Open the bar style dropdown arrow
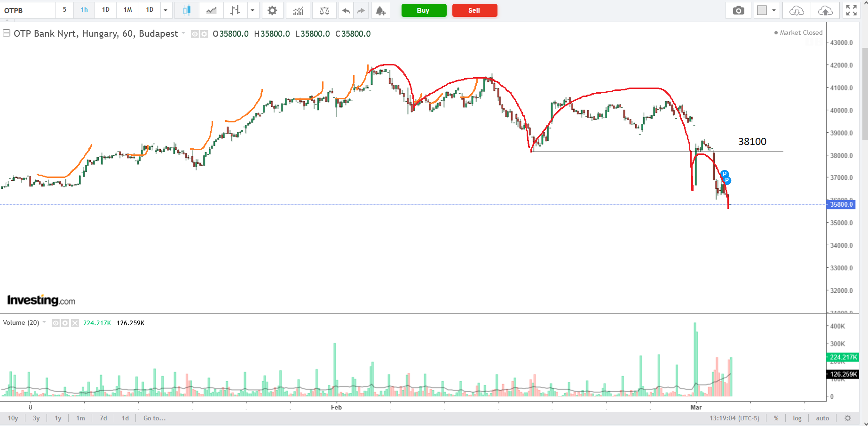Image resolution: width=868 pixels, height=426 pixels. click(x=253, y=10)
